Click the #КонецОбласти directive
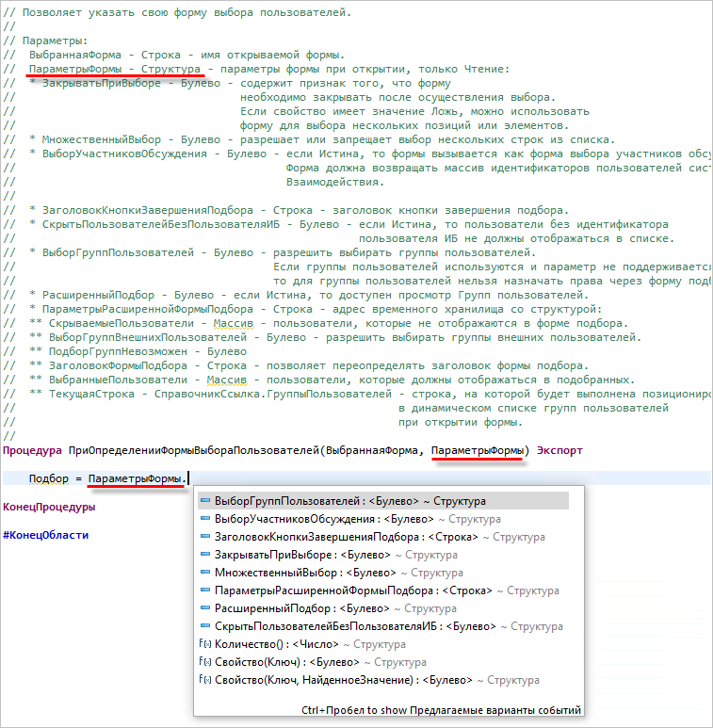Image resolution: width=713 pixels, height=728 pixels. point(46,535)
